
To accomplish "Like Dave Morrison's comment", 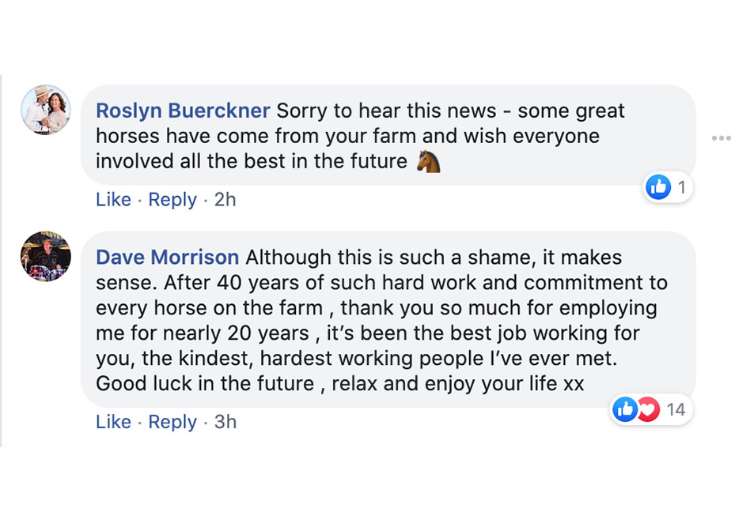I will coord(113,422).
